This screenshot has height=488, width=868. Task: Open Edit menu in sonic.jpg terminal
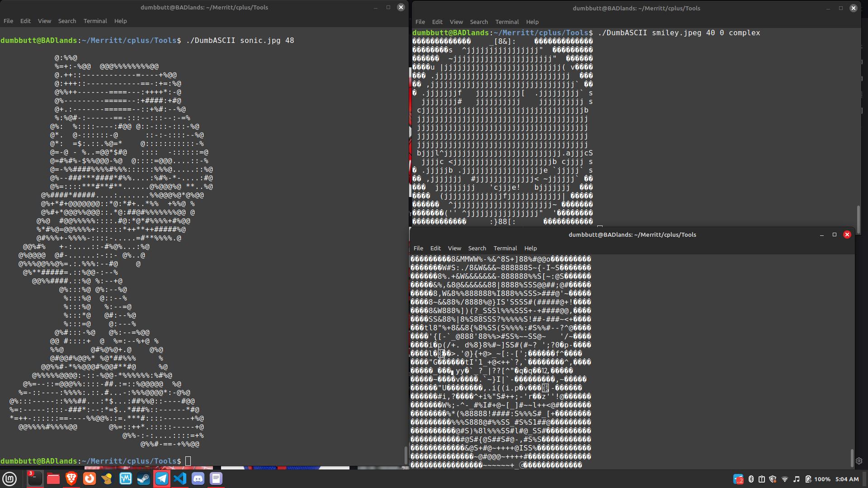[25, 21]
